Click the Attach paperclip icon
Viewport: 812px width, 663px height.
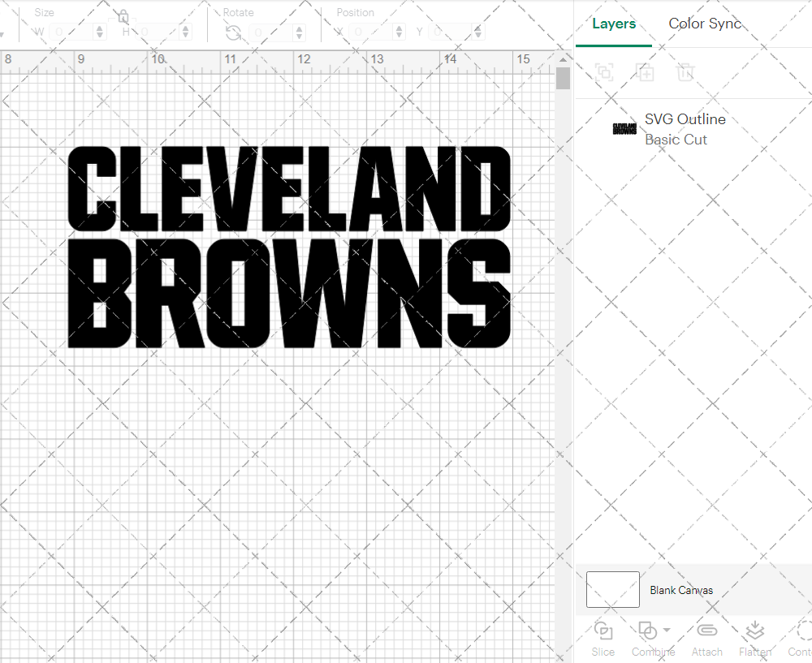(x=706, y=631)
